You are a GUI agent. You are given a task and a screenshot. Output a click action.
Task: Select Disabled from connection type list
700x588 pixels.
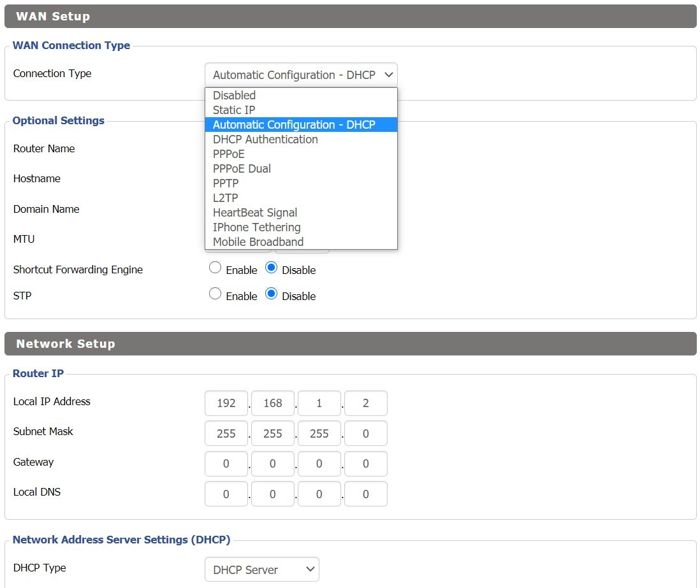[x=234, y=96]
